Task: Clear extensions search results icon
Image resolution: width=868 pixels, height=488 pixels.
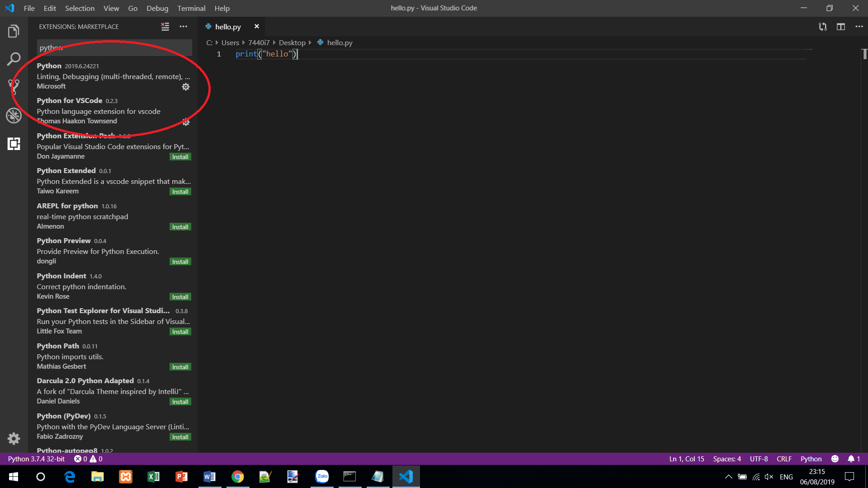Action: (x=165, y=27)
